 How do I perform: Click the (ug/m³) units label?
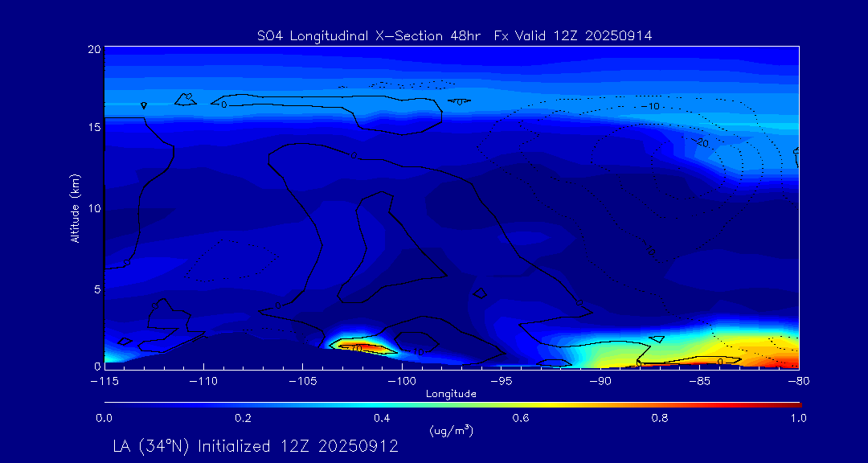452,431
